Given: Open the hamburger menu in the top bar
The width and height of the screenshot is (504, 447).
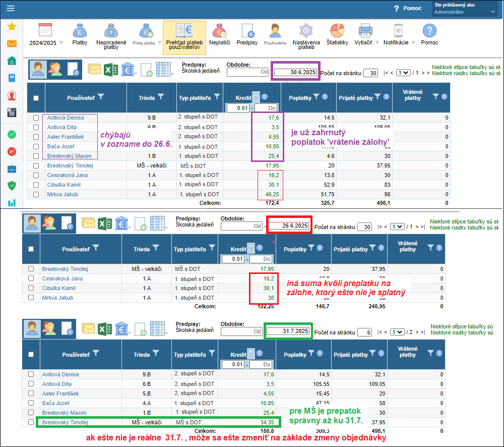Looking at the screenshot, I should click(11, 9).
